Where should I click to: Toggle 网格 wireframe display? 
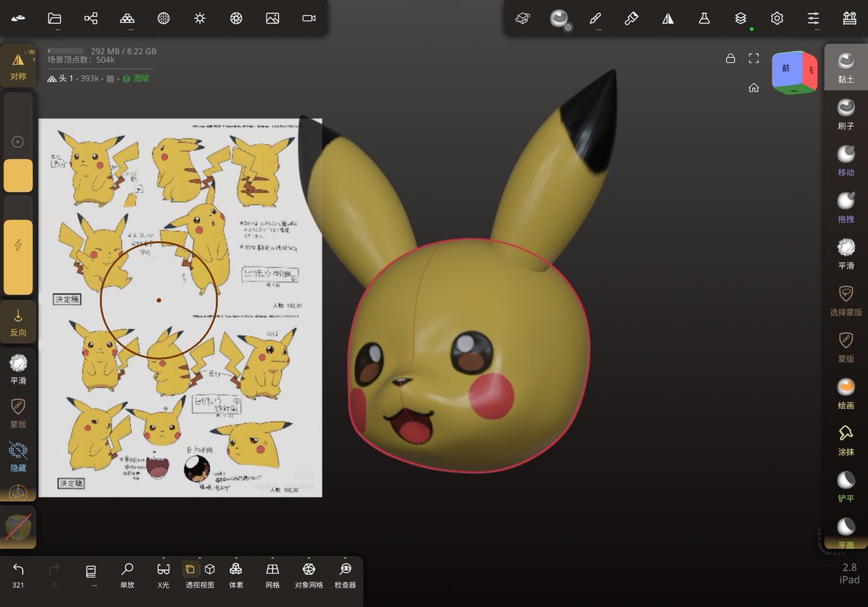pos(272,575)
